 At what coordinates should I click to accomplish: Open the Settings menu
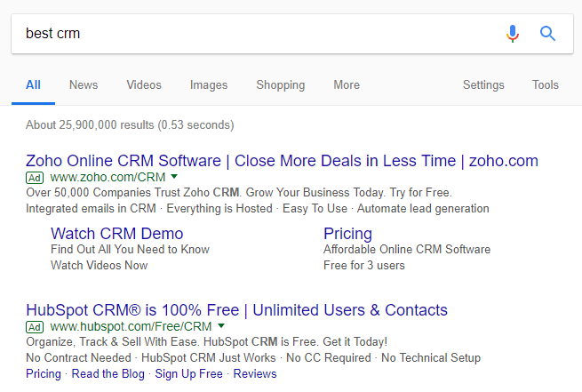click(x=483, y=85)
